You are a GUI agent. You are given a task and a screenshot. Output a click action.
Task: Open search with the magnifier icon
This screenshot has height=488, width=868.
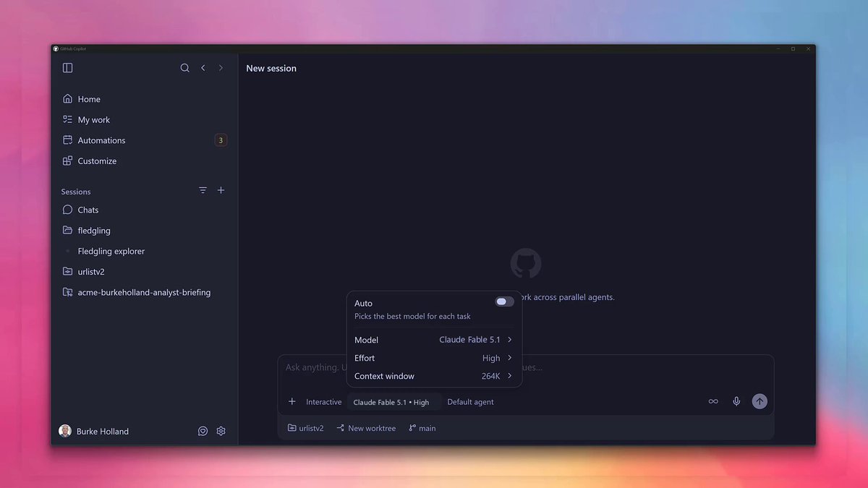click(185, 68)
